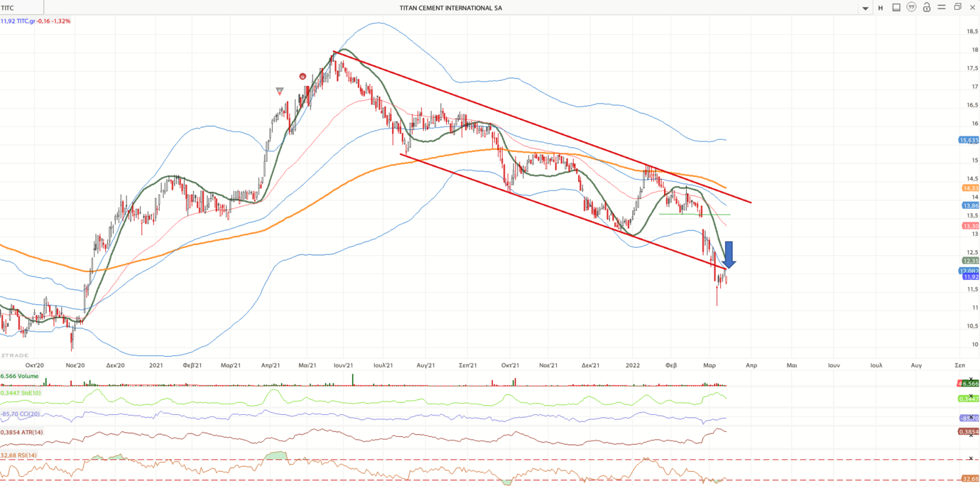The height and width of the screenshot is (486, 980).
Task: Close the RSI(14) indicator pane
Action: [971, 458]
